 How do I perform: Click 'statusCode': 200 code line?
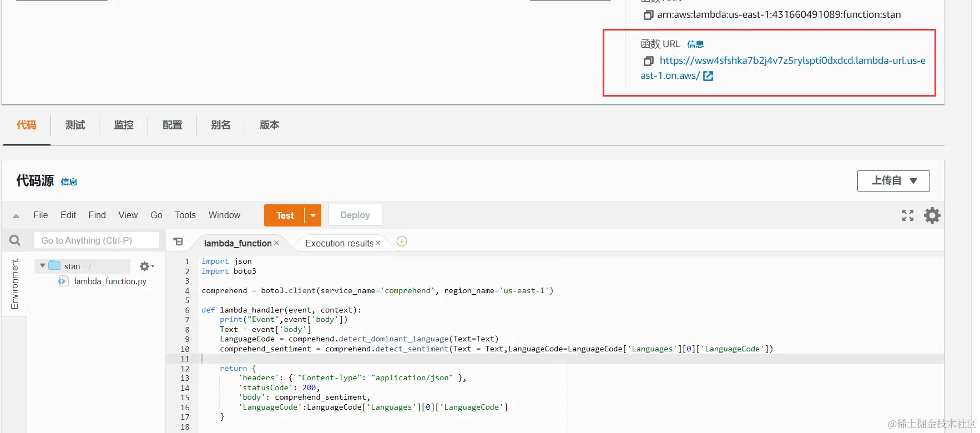[x=279, y=388]
